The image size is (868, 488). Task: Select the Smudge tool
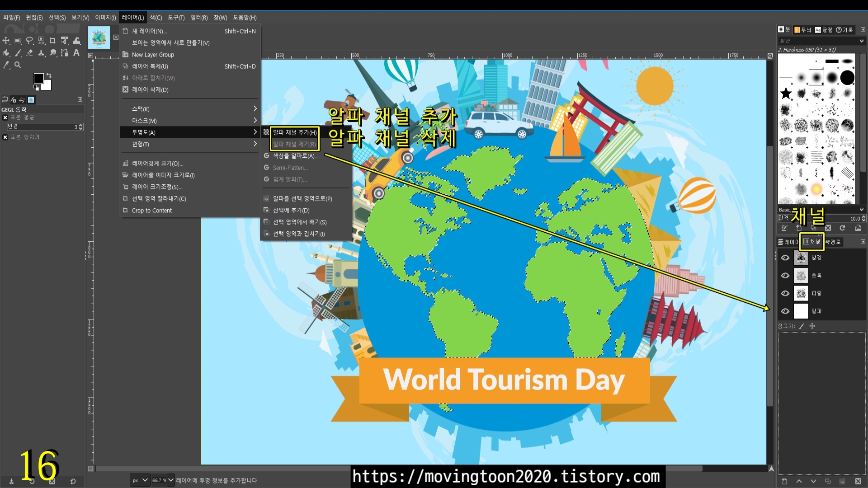click(53, 52)
